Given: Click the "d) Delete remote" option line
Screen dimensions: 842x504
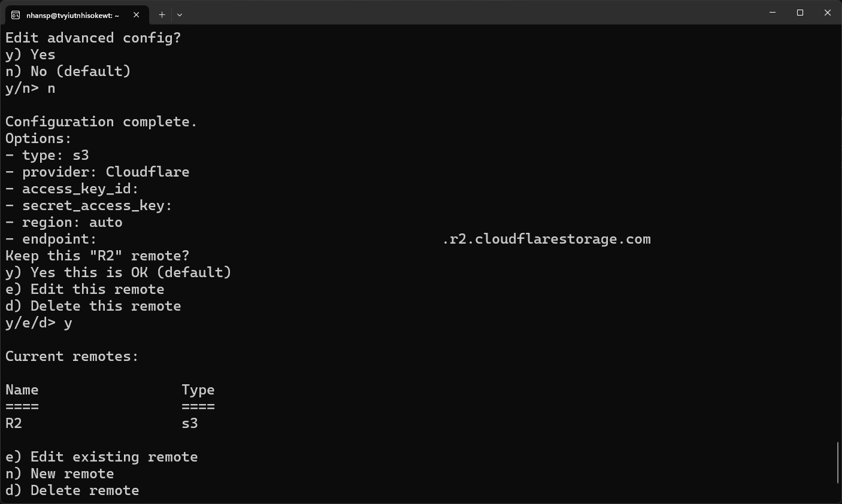Looking at the screenshot, I should pyautogui.click(x=72, y=490).
